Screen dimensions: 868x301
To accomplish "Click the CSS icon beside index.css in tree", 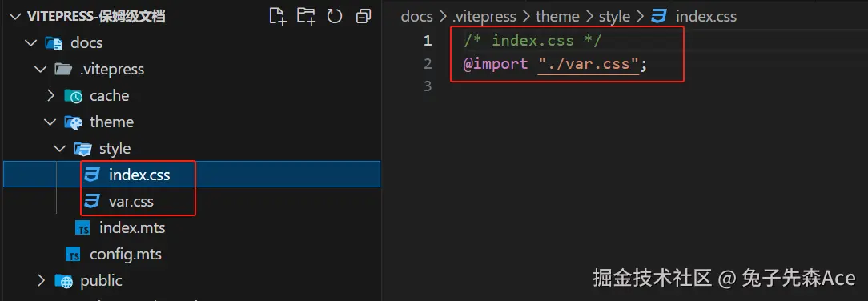I will (x=91, y=175).
